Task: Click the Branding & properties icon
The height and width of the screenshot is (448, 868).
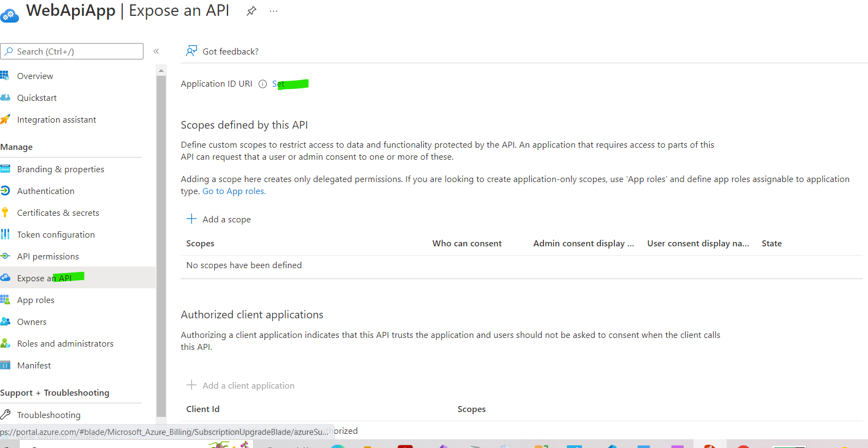Action: click(5, 169)
